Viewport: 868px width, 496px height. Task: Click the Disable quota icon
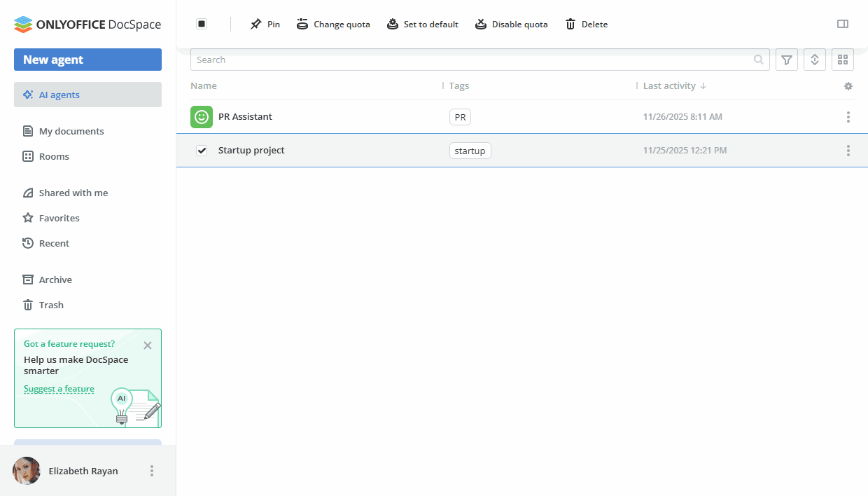tap(481, 25)
